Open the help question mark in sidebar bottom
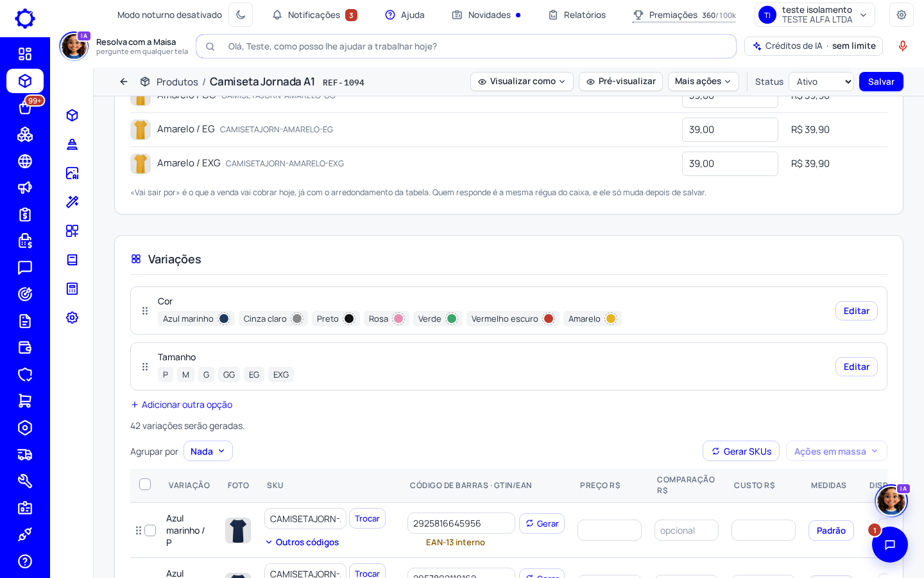Viewport: 924px width, 578px height. tap(25, 561)
